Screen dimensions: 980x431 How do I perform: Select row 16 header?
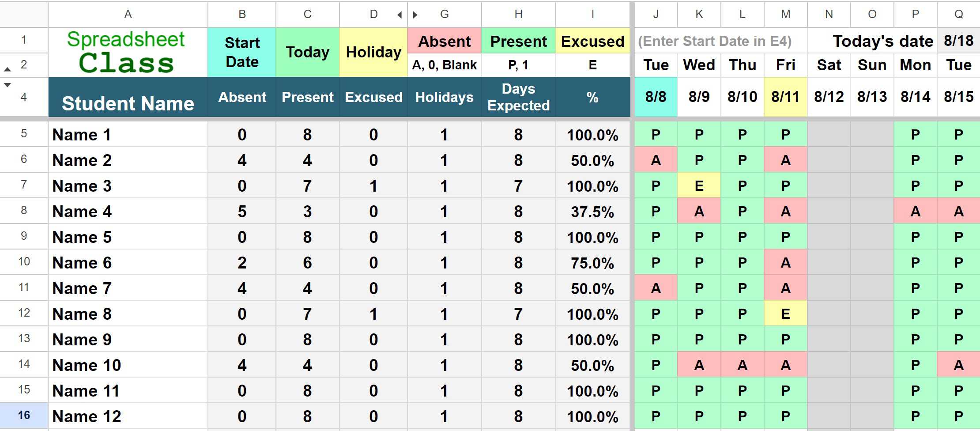click(x=24, y=416)
